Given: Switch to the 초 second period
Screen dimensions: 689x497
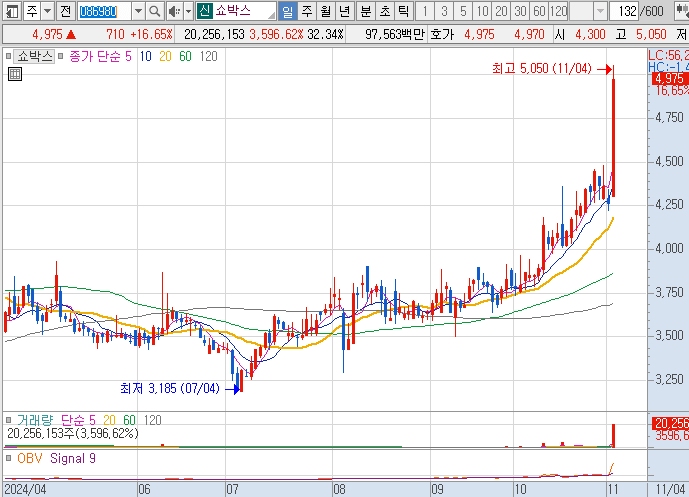Looking at the screenshot, I should point(385,11).
